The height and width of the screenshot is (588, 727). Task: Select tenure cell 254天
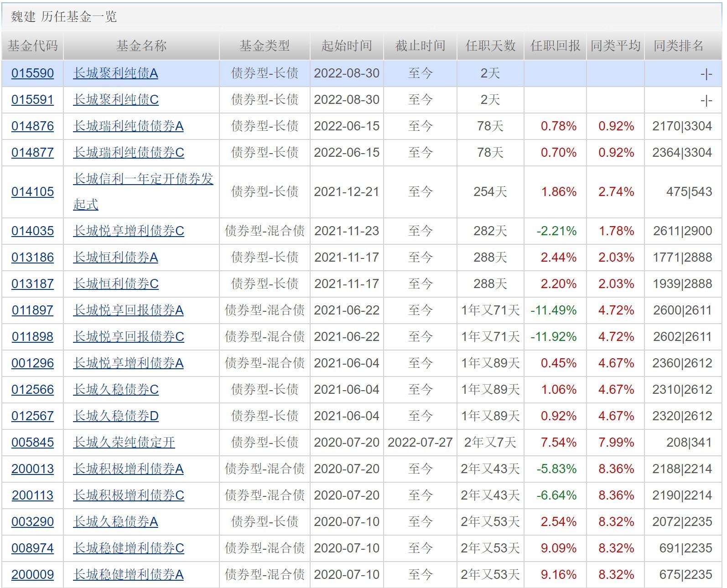pyautogui.click(x=490, y=191)
